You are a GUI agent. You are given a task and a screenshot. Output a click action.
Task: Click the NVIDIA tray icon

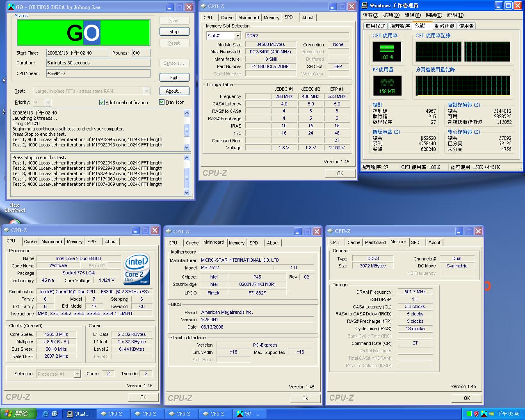(x=491, y=414)
